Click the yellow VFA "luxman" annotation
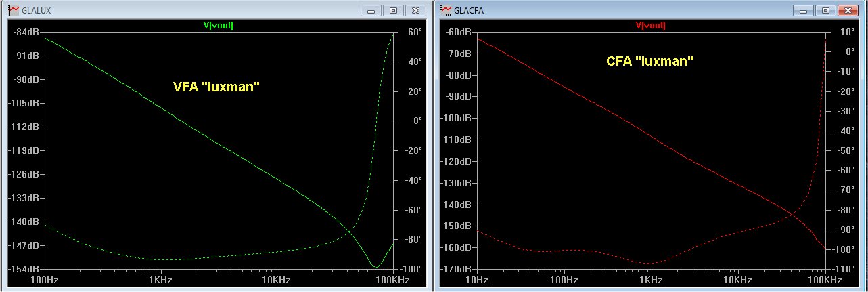This screenshot has height=292, width=868. [217, 87]
